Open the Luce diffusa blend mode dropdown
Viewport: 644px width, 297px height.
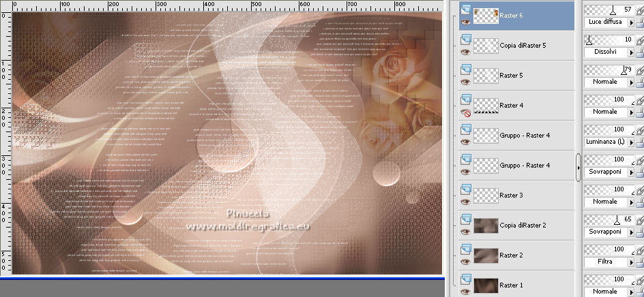631,22
